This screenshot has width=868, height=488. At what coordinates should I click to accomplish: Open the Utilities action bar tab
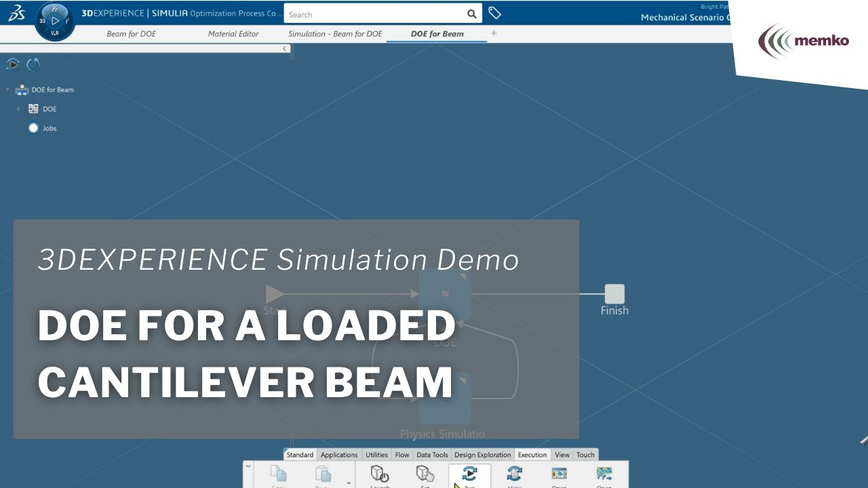(376, 455)
